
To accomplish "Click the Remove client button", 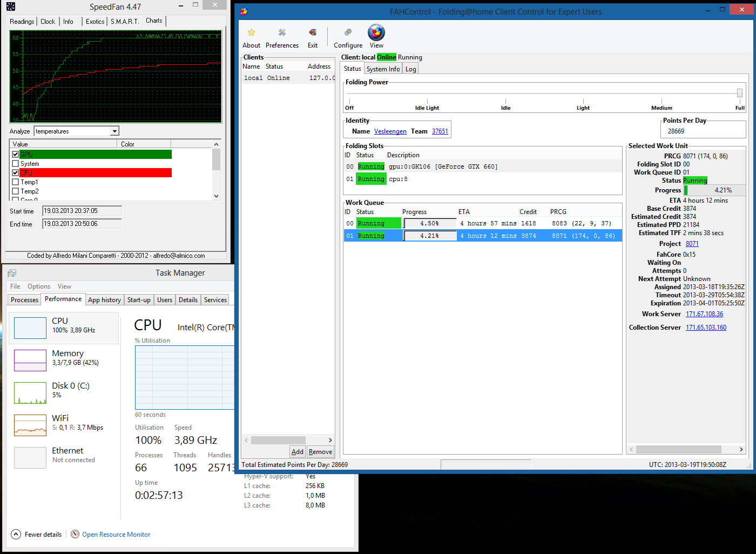I will click(320, 452).
